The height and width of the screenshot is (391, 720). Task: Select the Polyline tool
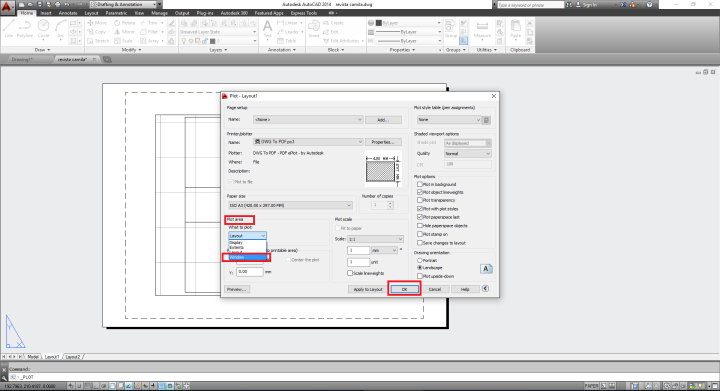(25, 28)
